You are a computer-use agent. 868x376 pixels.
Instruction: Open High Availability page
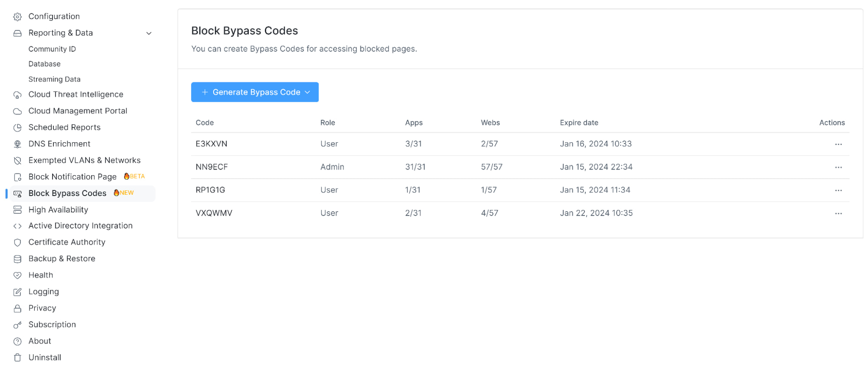(58, 210)
